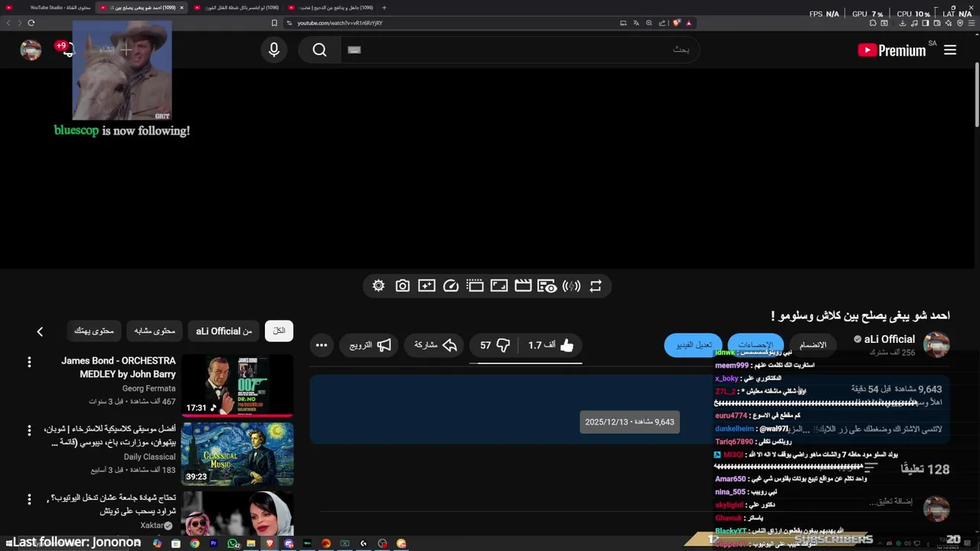
Task: Select the محتوى مشابه filter chip
Action: click(155, 331)
